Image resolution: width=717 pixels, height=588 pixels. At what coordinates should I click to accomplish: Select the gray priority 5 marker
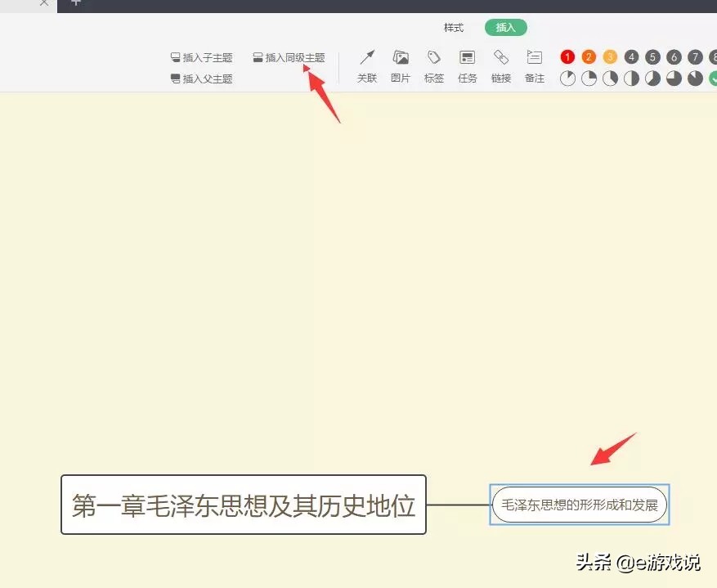tap(652, 57)
